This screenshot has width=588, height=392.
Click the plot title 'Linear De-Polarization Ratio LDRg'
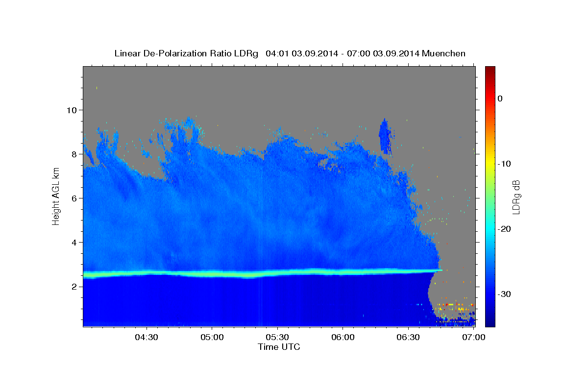point(186,53)
